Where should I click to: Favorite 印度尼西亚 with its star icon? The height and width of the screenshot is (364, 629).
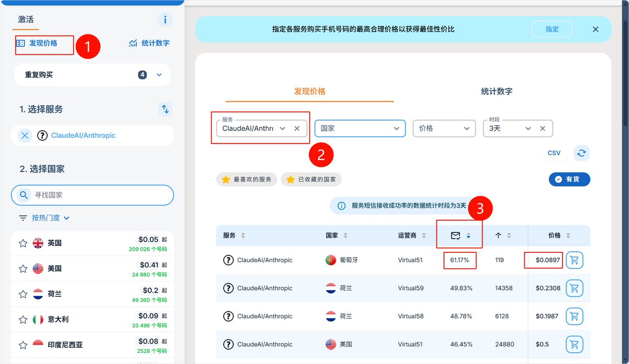(x=23, y=345)
